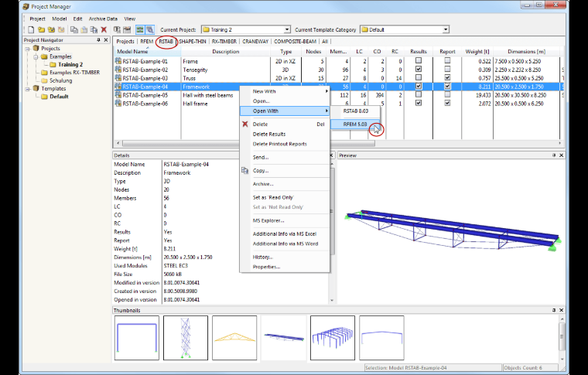Image resolution: width=588 pixels, height=375 pixels.
Task: Toggle Report checkbox for RSTAB-Example-03
Action: click(x=447, y=77)
